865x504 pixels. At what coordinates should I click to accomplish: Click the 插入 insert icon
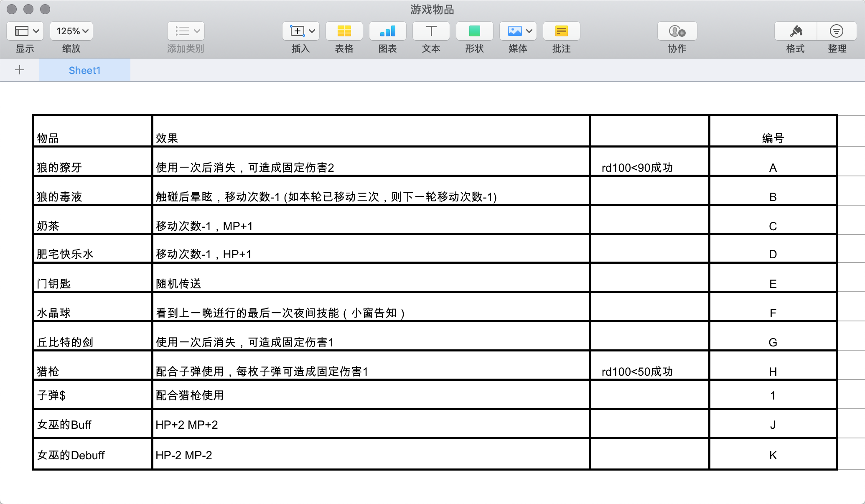pyautogui.click(x=297, y=31)
